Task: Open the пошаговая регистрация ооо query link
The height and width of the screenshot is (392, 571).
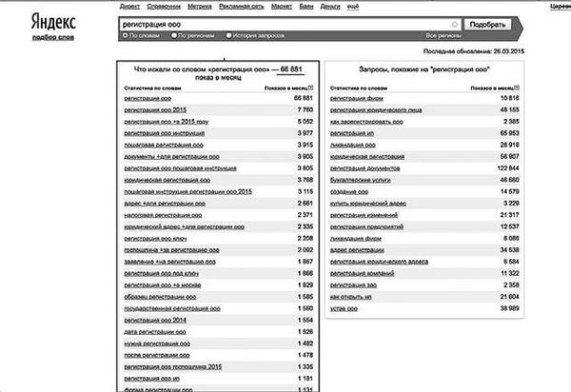Action: click(164, 145)
